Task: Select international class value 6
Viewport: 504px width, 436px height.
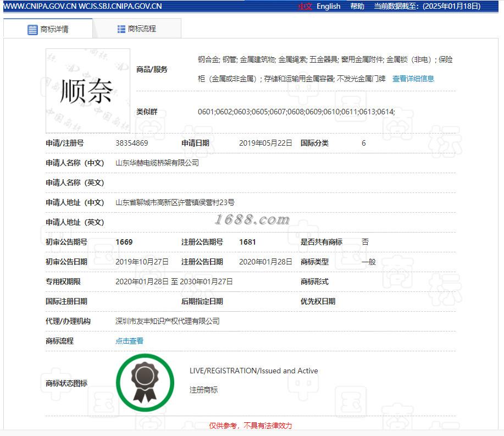Action: click(363, 143)
